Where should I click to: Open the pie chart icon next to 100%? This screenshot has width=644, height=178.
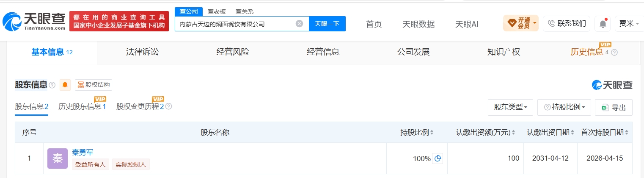438,159
